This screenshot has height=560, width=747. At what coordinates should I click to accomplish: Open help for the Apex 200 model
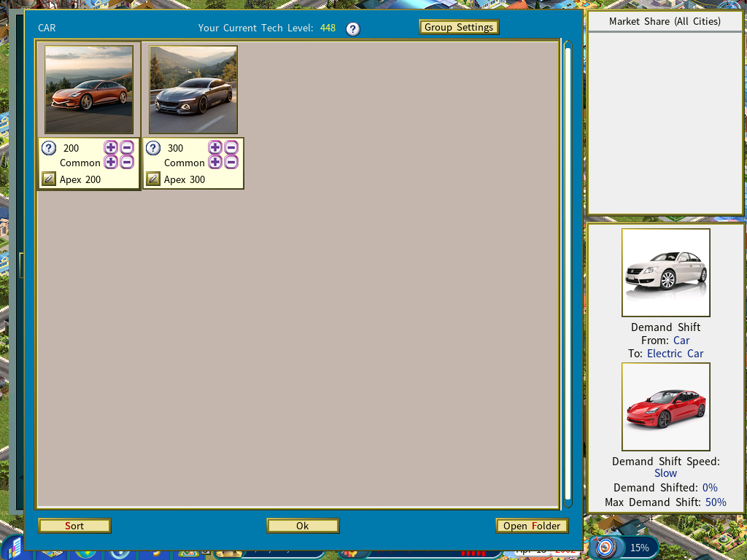pos(49,148)
